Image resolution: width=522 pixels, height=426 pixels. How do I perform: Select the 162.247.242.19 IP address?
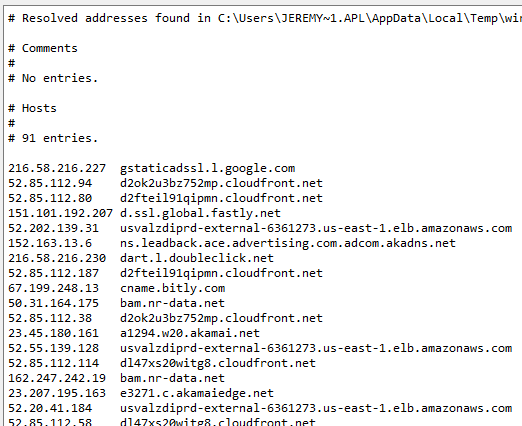point(57,378)
